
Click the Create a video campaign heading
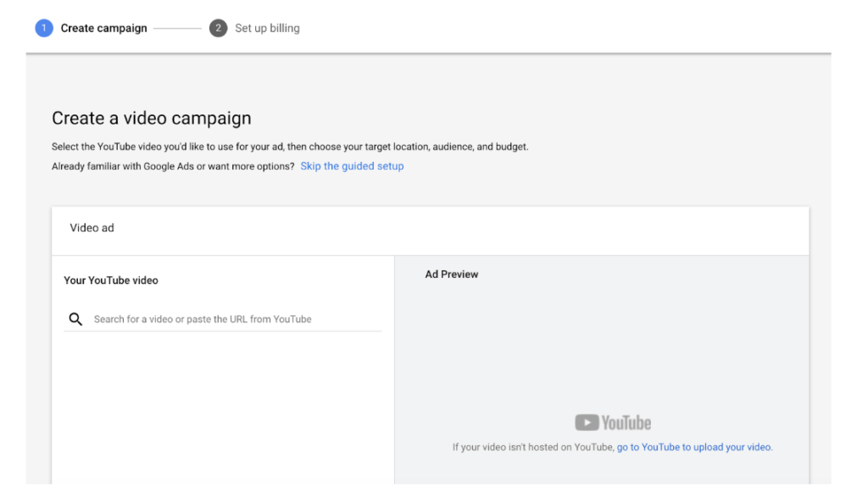(x=152, y=118)
